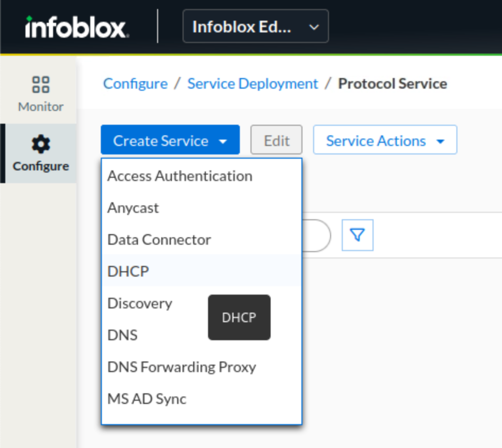The width and height of the screenshot is (502, 448).
Task: Select MS AD Sync from the menu
Action: click(147, 399)
